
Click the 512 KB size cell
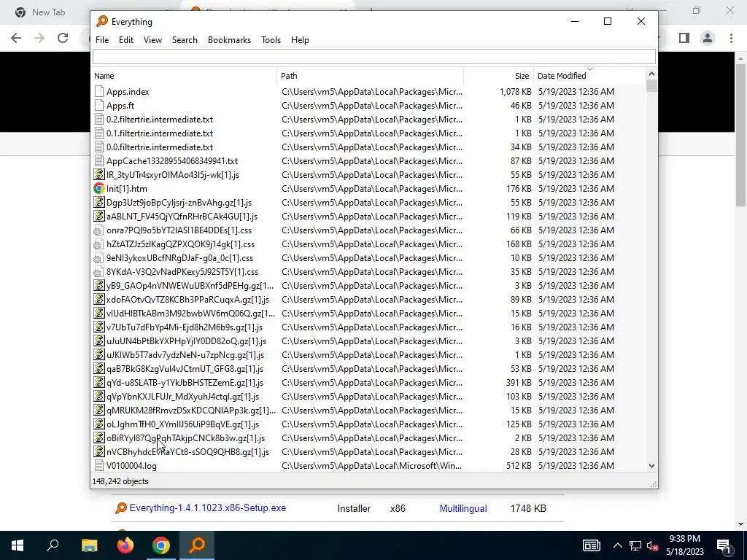coord(519,465)
